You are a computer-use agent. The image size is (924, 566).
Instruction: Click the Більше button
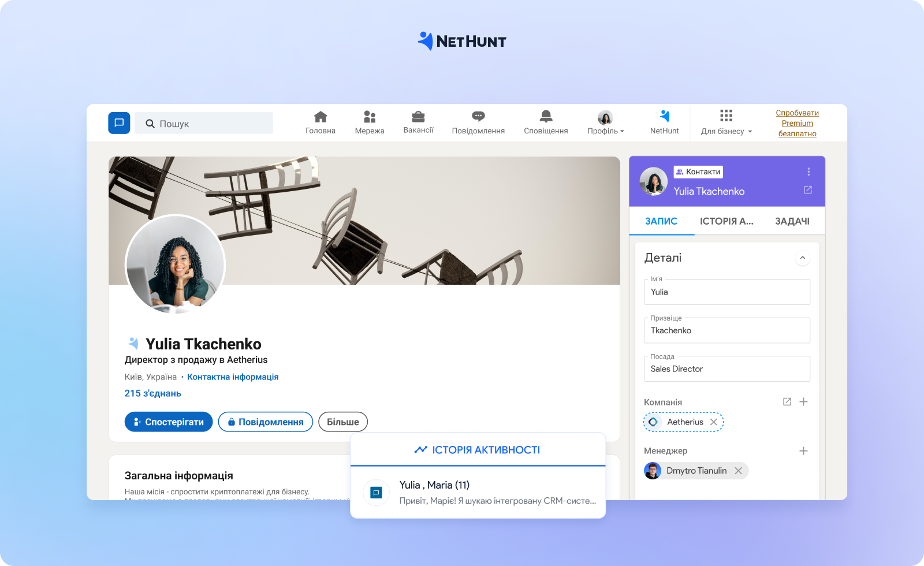click(343, 422)
